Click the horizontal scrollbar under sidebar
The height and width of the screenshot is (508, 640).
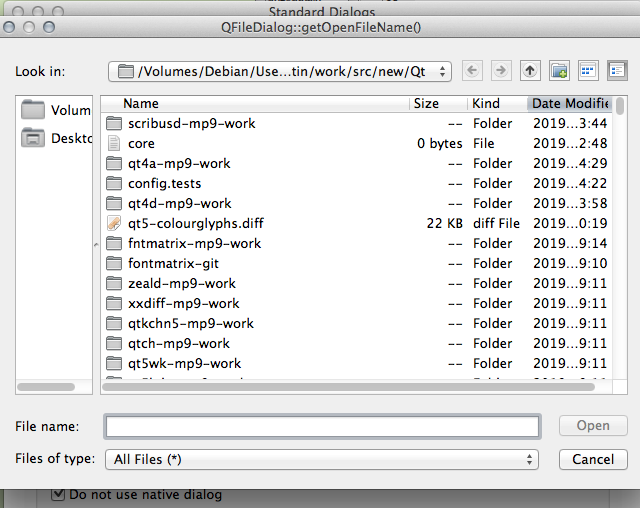pos(46,387)
